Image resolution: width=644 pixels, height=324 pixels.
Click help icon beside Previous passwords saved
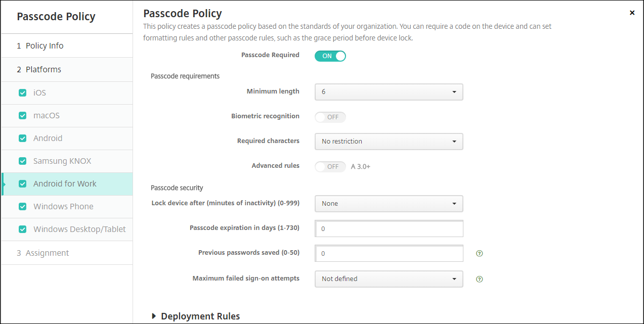coord(480,253)
